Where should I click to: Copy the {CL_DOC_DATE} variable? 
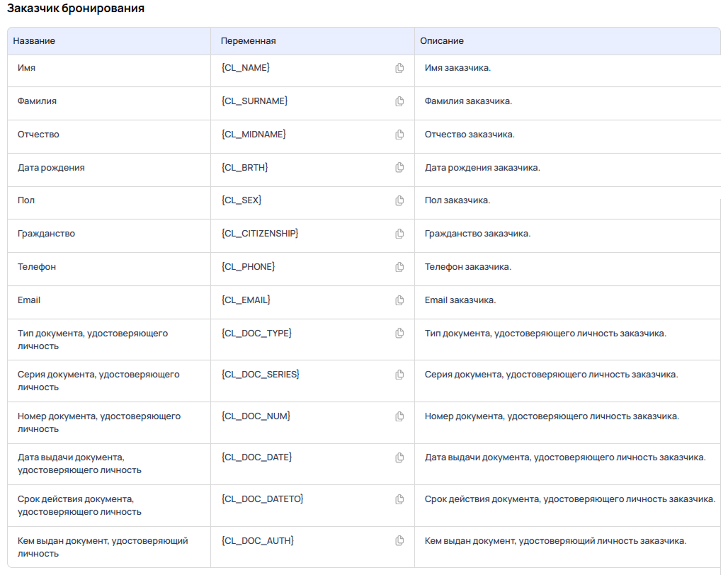[x=399, y=457]
